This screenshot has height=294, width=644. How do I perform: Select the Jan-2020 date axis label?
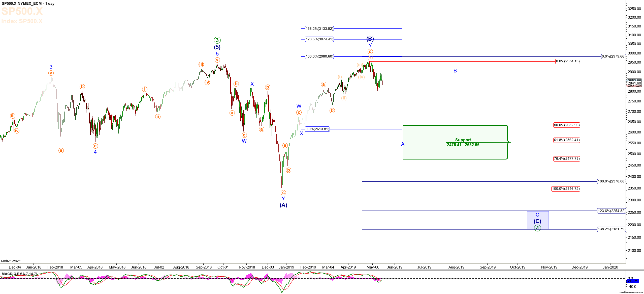pos(610,267)
